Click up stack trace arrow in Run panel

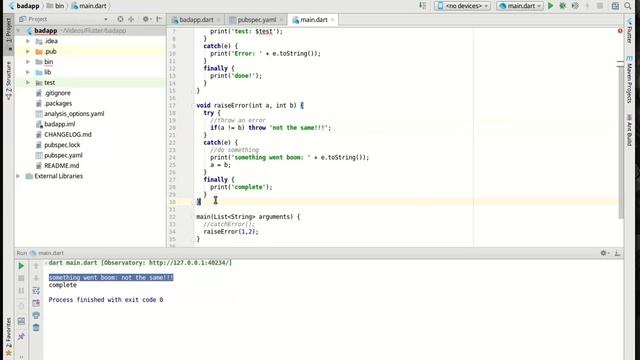pyautogui.click(x=36, y=266)
